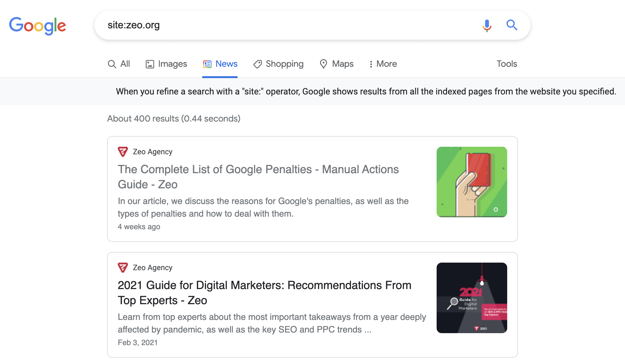Open the Images tab
This screenshot has height=364, width=625.
pyautogui.click(x=166, y=64)
